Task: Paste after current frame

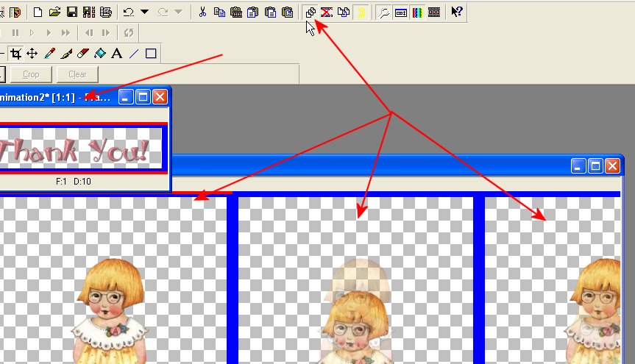Action: pyautogui.click(x=253, y=13)
